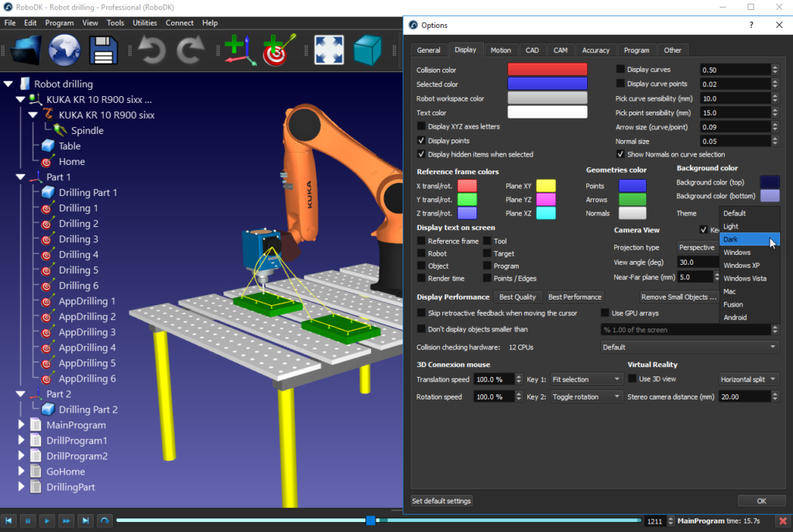Image resolution: width=793 pixels, height=532 pixels.
Task: Enable Use GPU arrays checkbox
Action: (606, 313)
